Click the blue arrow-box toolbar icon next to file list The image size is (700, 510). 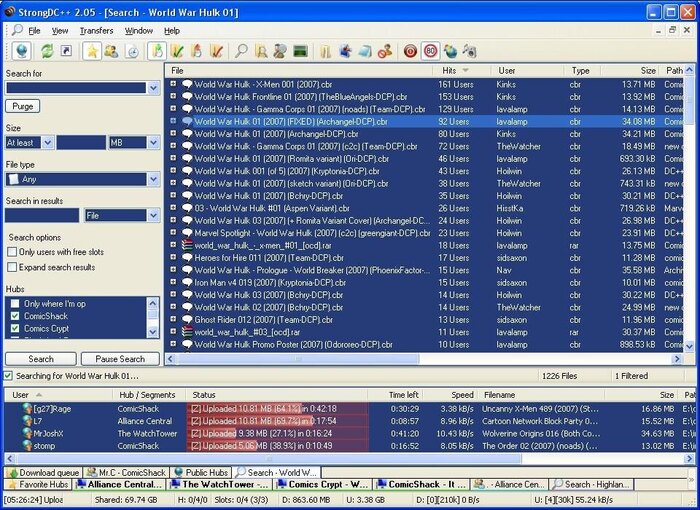click(x=345, y=51)
